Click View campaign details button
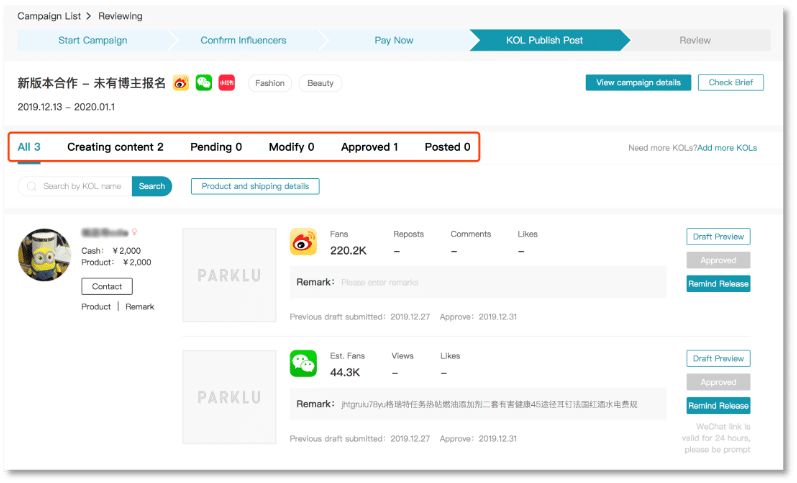Screen dimensions: 797x483 click(x=637, y=83)
